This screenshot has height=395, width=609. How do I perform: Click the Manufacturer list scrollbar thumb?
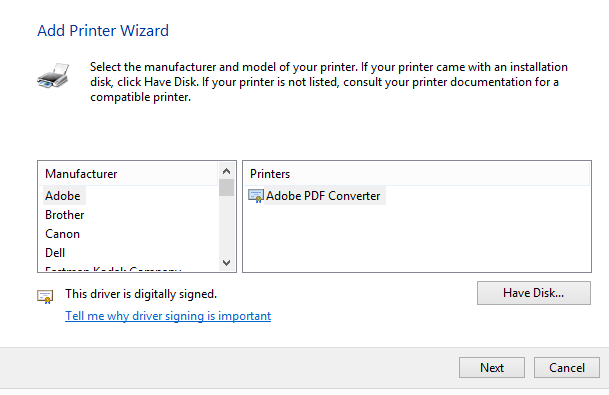(x=226, y=188)
